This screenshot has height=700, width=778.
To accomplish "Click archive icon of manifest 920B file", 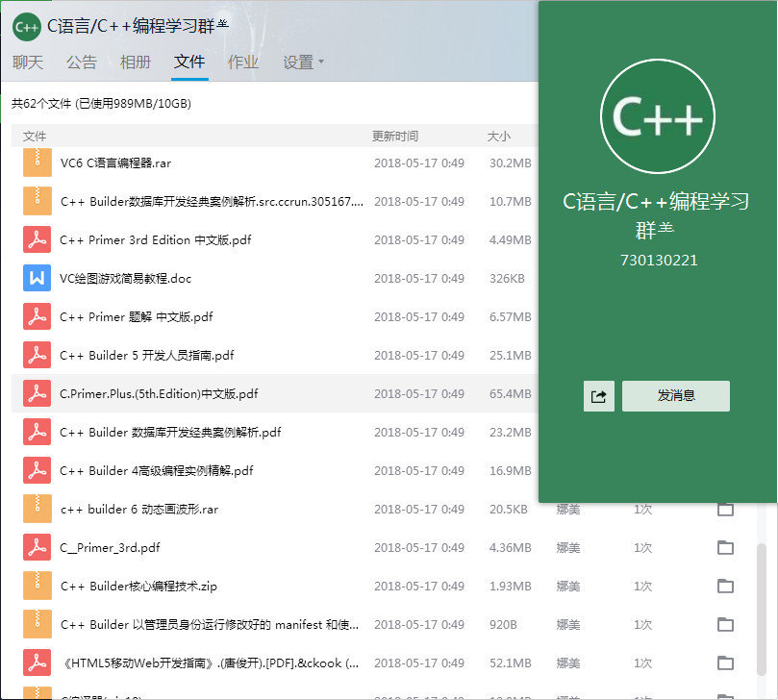I will tap(38, 624).
